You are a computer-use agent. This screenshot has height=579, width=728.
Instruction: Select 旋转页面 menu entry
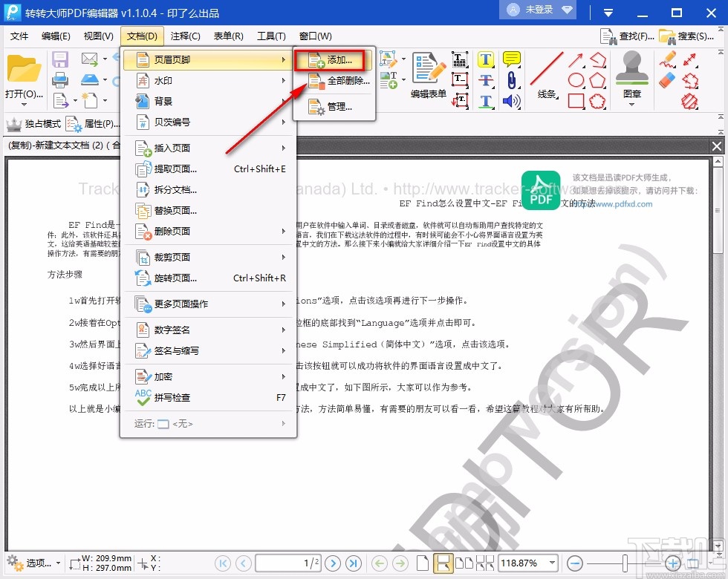[208, 278]
